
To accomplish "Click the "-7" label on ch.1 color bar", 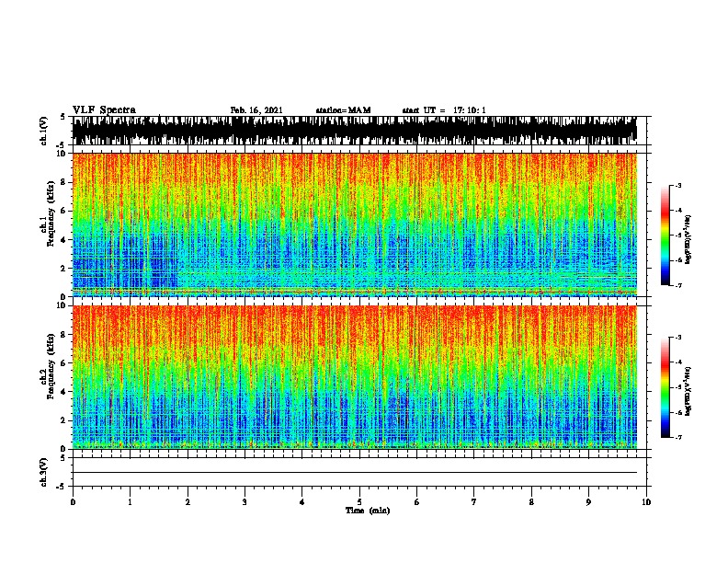I will (x=677, y=285).
